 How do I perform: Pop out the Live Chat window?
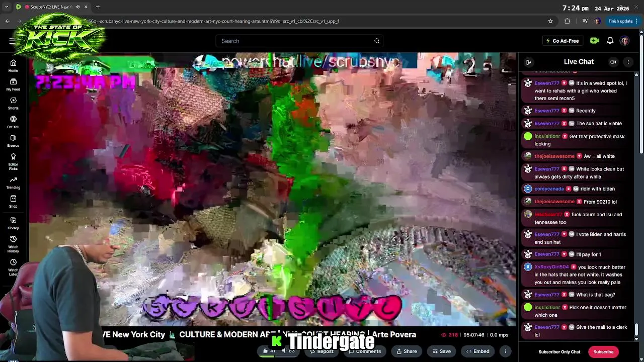[x=613, y=62]
